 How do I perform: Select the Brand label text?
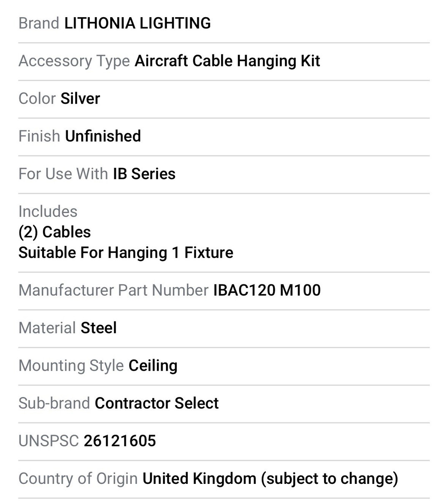[x=39, y=23]
